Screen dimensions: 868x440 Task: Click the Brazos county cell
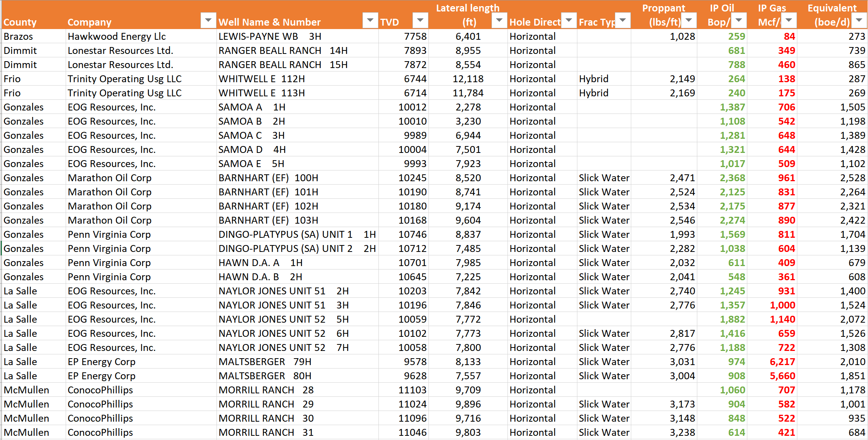pos(34,36)
